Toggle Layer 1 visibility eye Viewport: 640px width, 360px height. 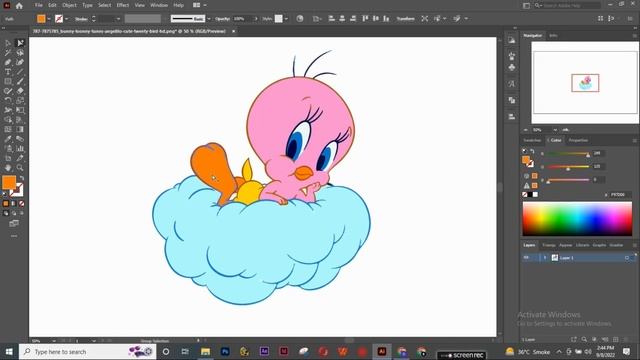click(x=526, y=258)
